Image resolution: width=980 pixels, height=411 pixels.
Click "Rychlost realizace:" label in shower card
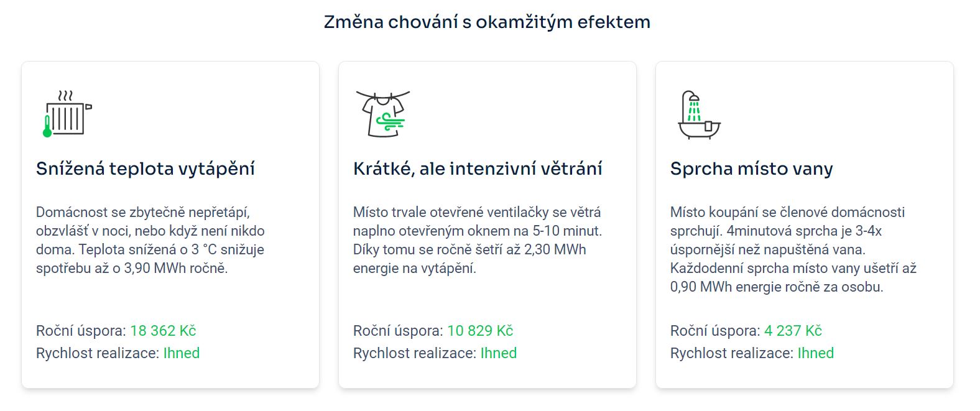coord(731,353)
